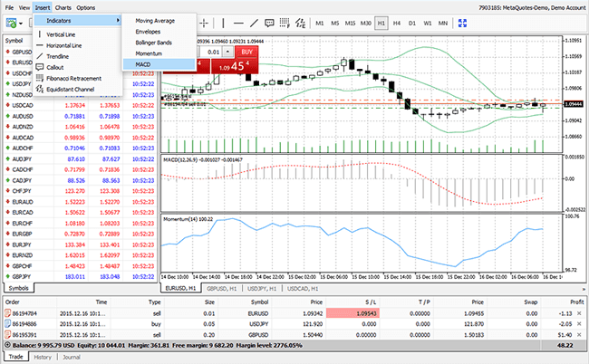Sort orders by Profit column header
Screen dimensions: 589x364
coord(576,302)
